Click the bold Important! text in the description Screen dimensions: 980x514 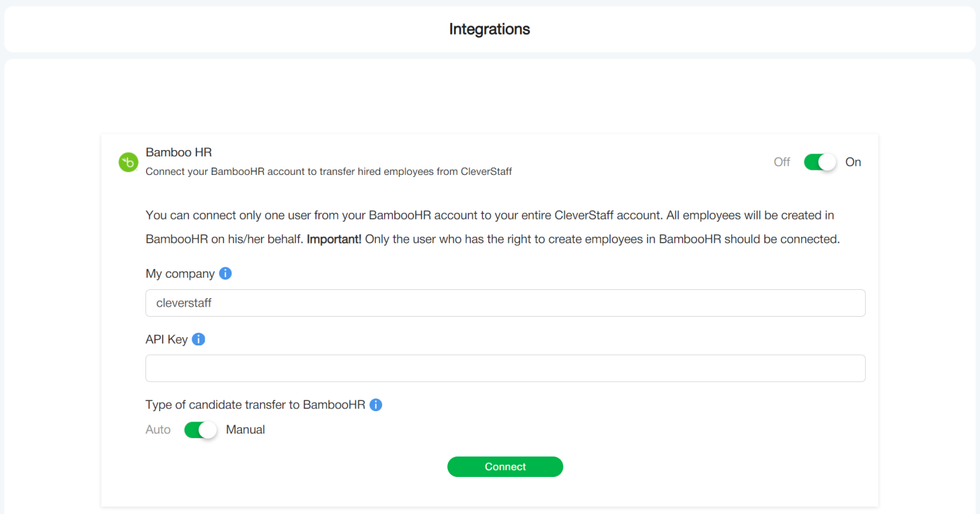point(334,238)
